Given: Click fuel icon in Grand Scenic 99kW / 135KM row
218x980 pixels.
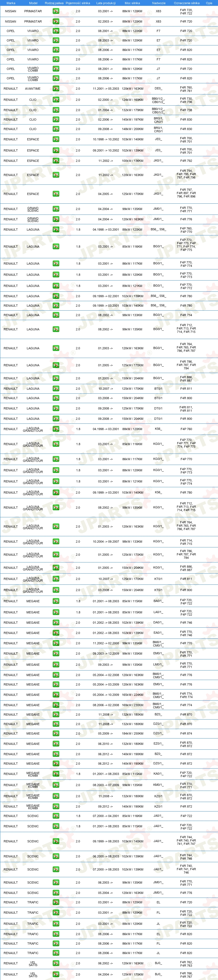Looking at the screenshot, I should click(x=56, y=209).
